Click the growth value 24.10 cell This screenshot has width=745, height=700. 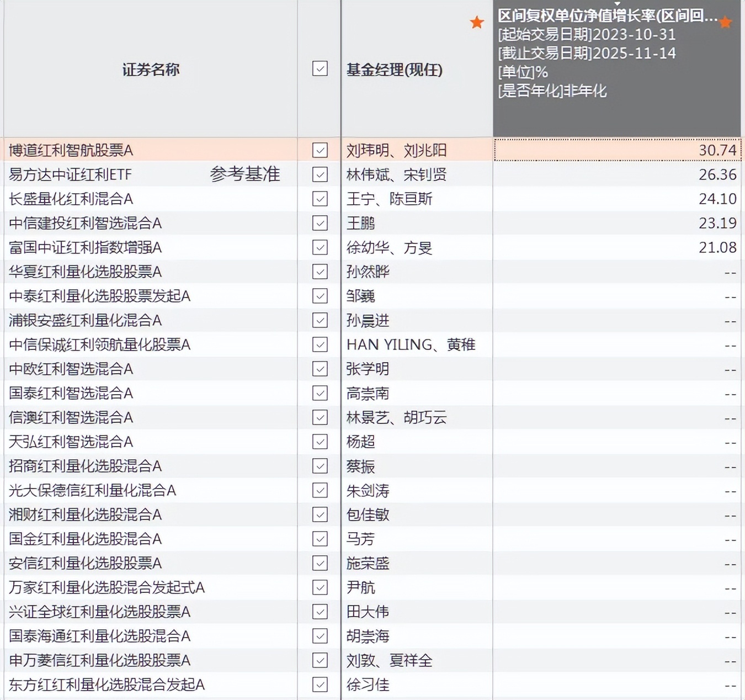click(617, 199)
